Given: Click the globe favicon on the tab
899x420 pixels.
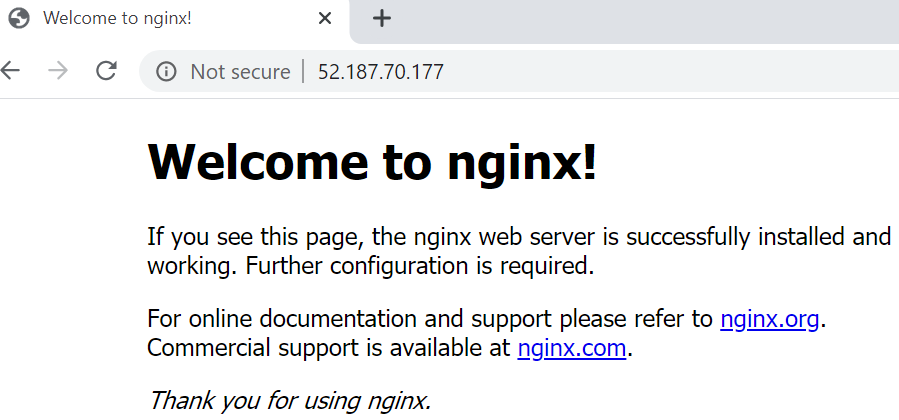Looking at the screenshot, I should [19, 18].
